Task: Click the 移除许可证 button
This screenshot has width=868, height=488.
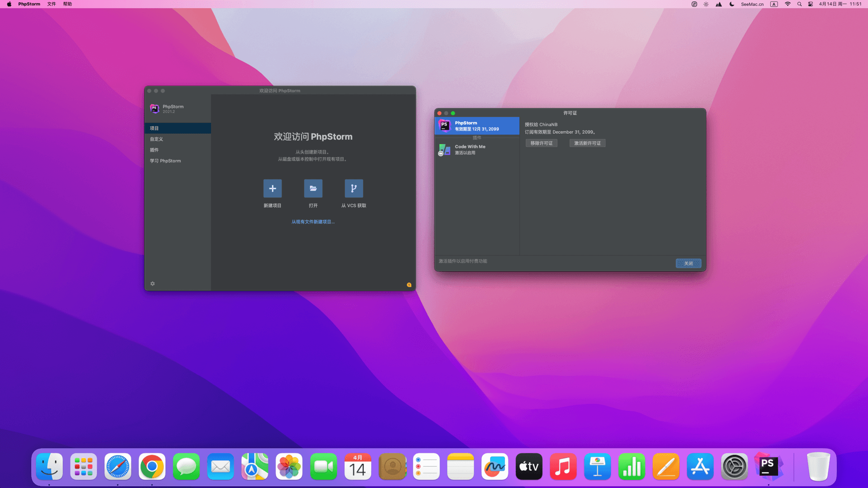Action: coord(541,143)
